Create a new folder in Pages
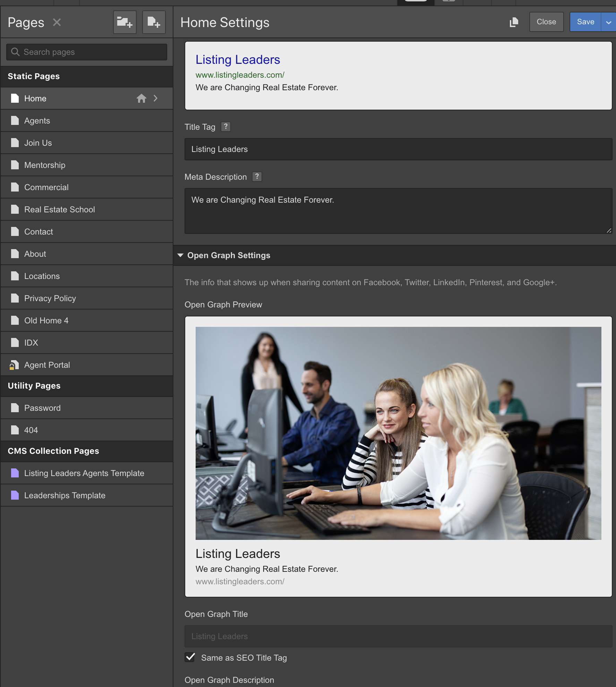This screenshot has width=616, height=687. pyautogui.click(x=125, y=22)
